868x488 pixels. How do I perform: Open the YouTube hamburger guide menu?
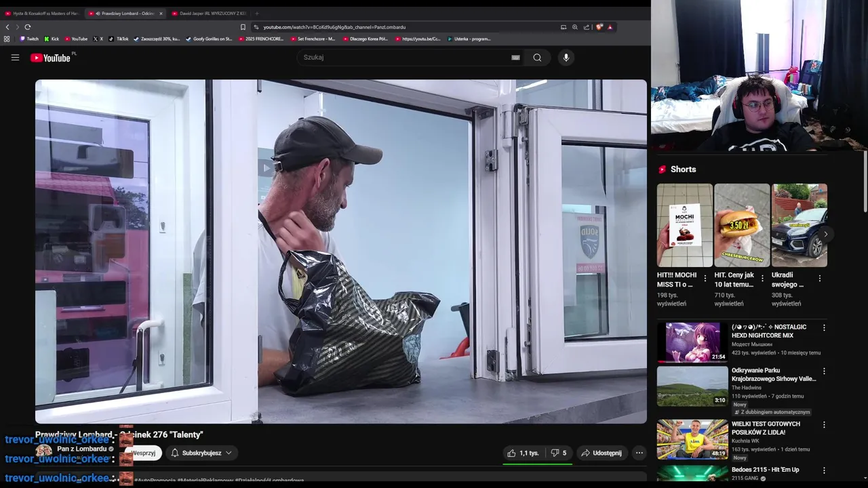pos(15,58)
